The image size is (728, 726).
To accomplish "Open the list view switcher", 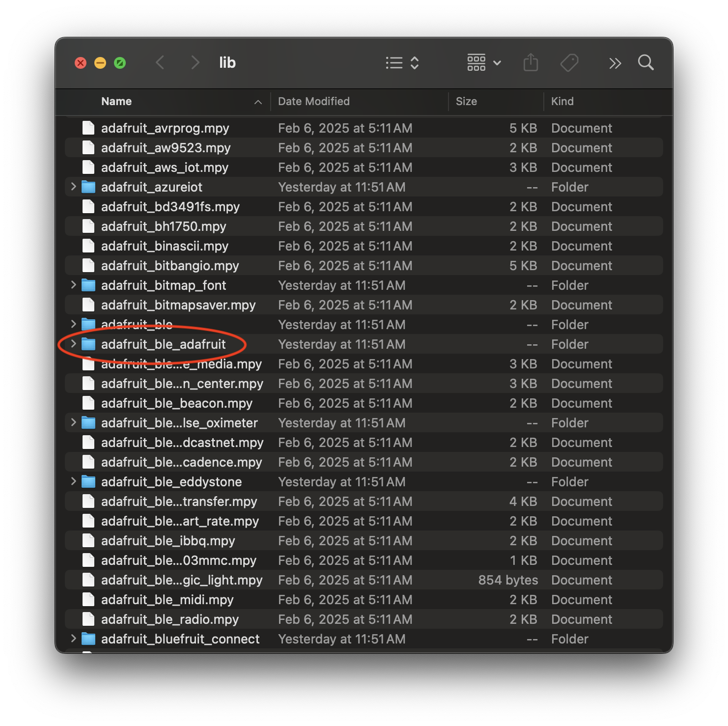I will click(402, 63).
